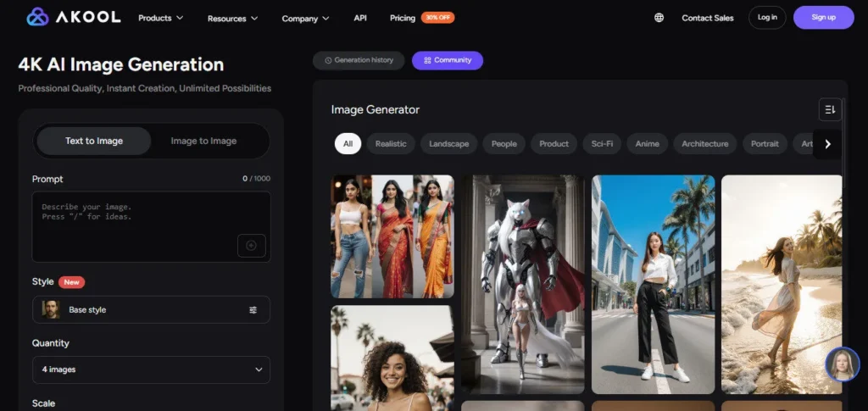868x411 pixels.
Task: Select the Generation history toggle
Action: pos(358,60)
